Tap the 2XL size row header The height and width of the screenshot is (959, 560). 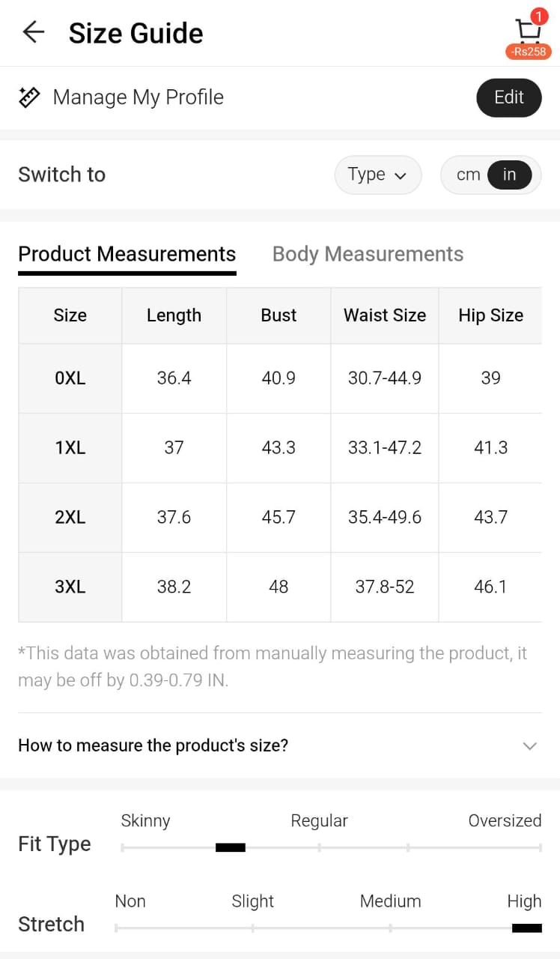point(70,518)
